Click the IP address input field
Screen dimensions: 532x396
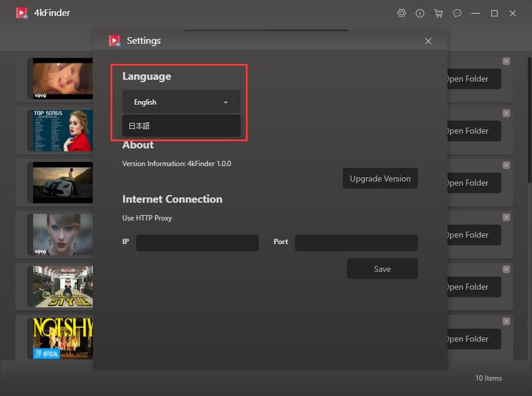(197, 243)
